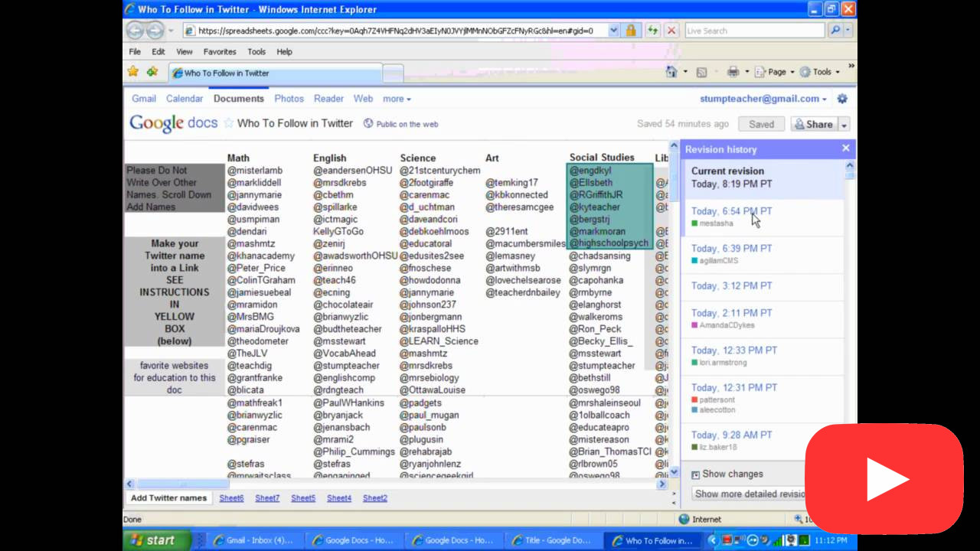Click the toolbar chevron for more commands
Screen dimensions: 980x551
[851, 67]
